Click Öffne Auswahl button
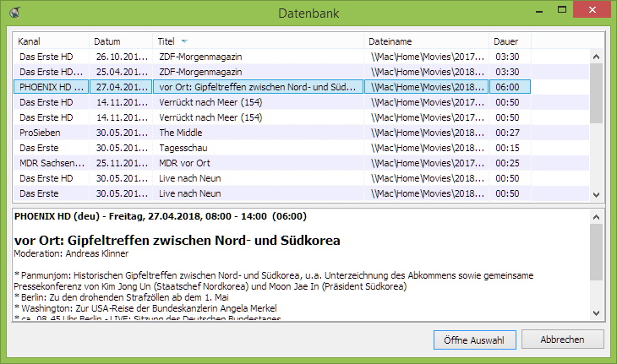 point(473,340)
